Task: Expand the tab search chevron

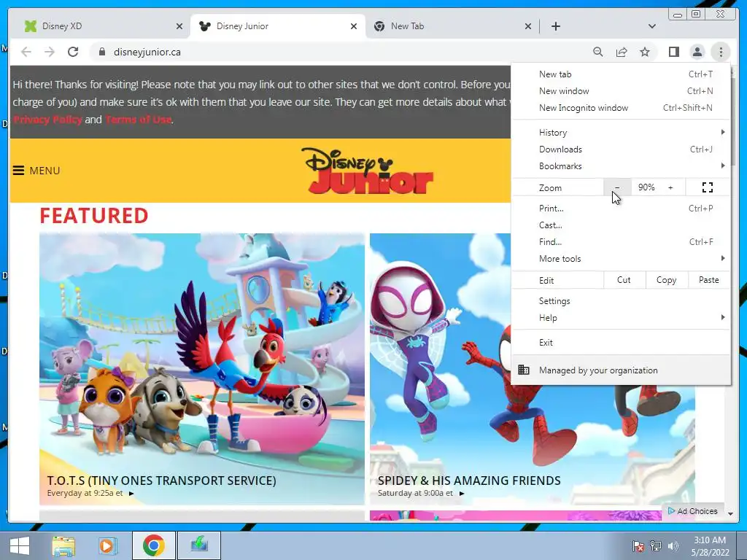Action: click(x=651, y=26)
